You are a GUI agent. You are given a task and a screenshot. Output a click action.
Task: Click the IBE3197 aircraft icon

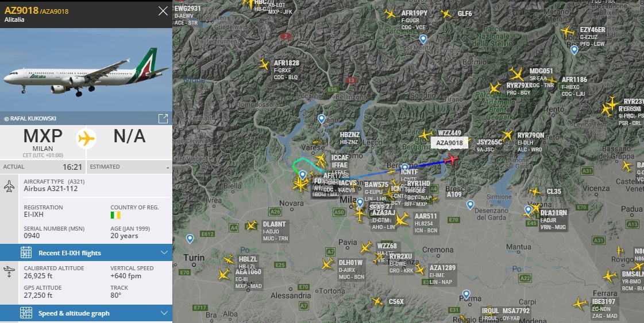[580, 304]
